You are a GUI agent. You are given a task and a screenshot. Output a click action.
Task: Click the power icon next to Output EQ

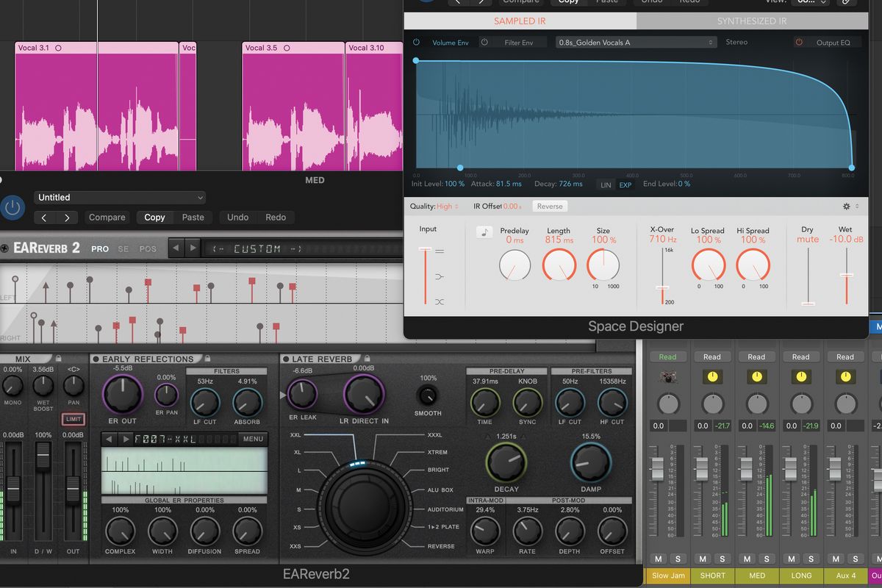click(798, 42)
